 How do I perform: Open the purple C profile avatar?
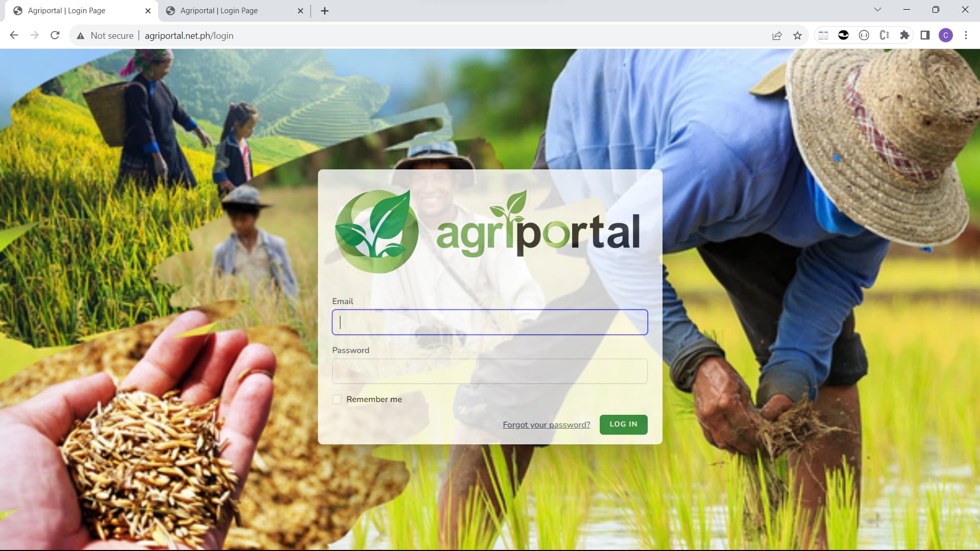click(x=946, y=35)
